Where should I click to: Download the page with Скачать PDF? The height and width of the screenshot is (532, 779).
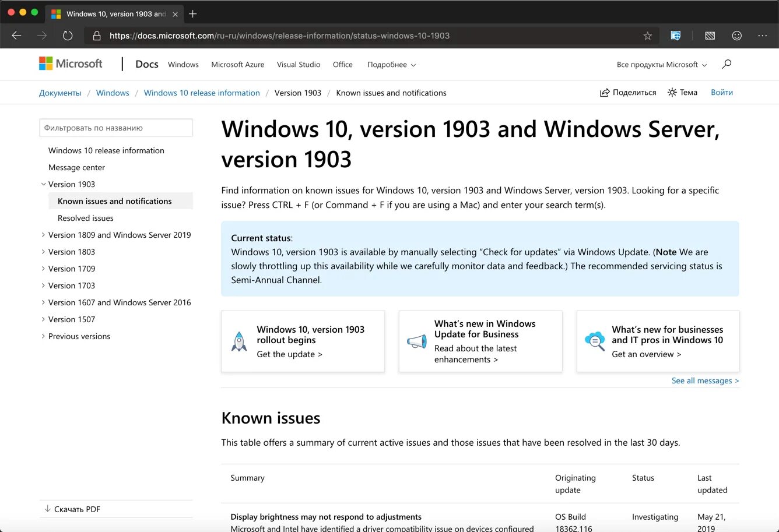[72, 509]
